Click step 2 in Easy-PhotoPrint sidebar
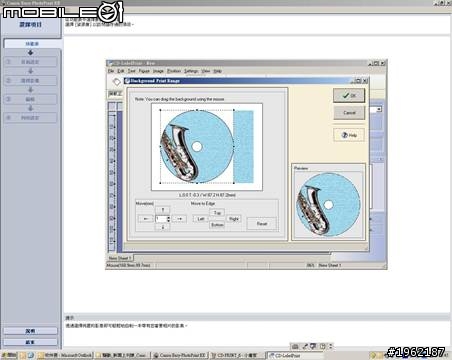Screen dimensions: 452x360 click(x=30, y=81)
